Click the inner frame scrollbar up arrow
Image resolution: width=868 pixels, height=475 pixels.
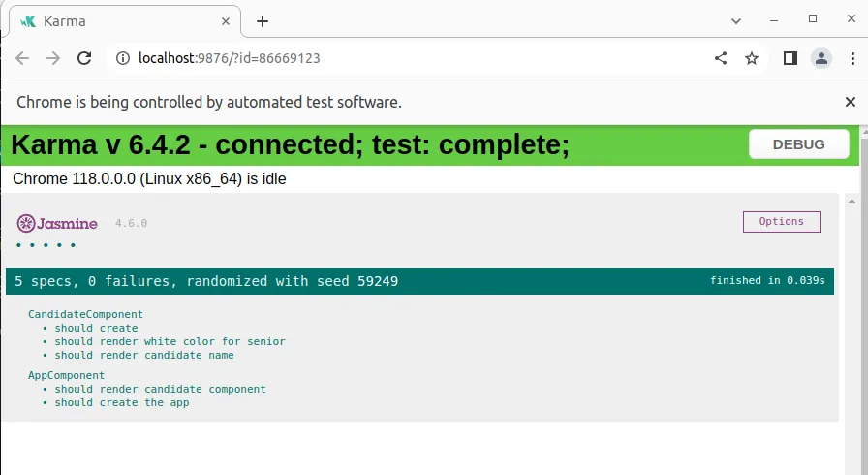(852, 201)
